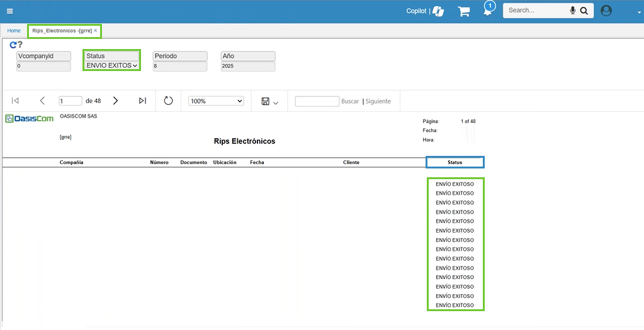
Task: Open the Copilot assistant icon
Action: pos(438,11)
